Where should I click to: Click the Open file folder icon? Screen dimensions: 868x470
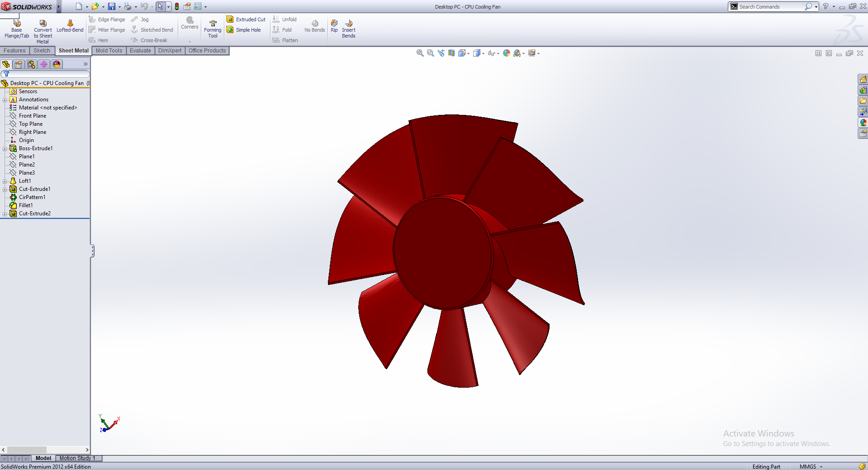pos(95,6)
